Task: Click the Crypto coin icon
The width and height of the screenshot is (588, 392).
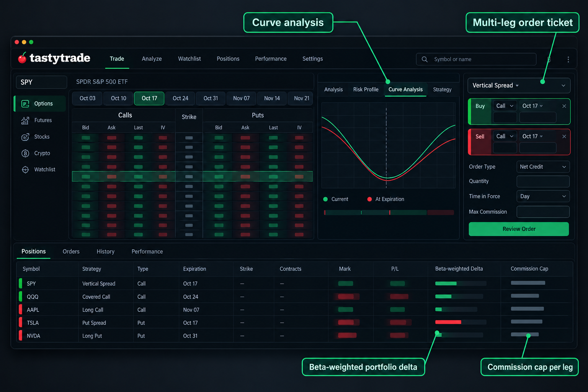Action: coord(25,153)
